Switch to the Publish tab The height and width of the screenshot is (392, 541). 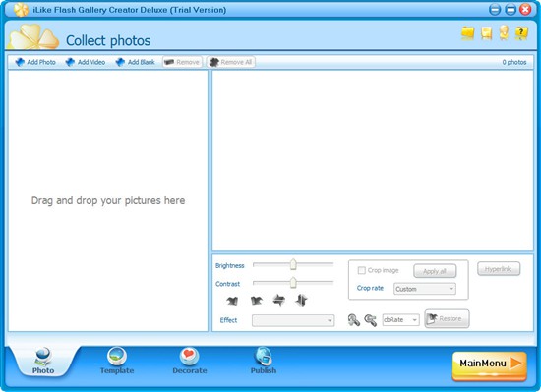coord(264,362)
